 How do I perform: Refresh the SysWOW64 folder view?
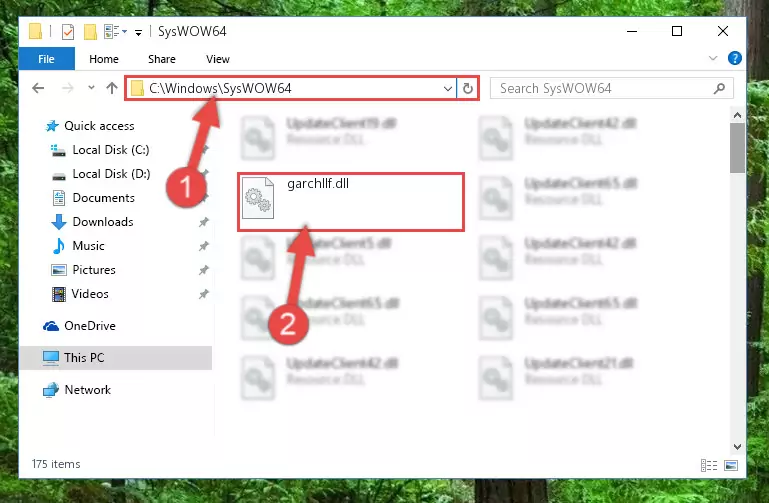click(x=468, y=89)
